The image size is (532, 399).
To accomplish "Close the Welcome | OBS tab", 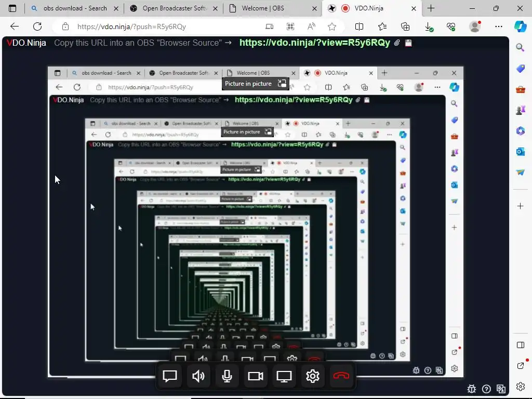I will pyautogui.click(x=314, y=8).
